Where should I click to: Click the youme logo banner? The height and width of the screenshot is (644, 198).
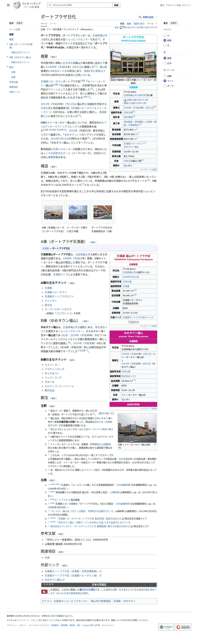[133, 404]
